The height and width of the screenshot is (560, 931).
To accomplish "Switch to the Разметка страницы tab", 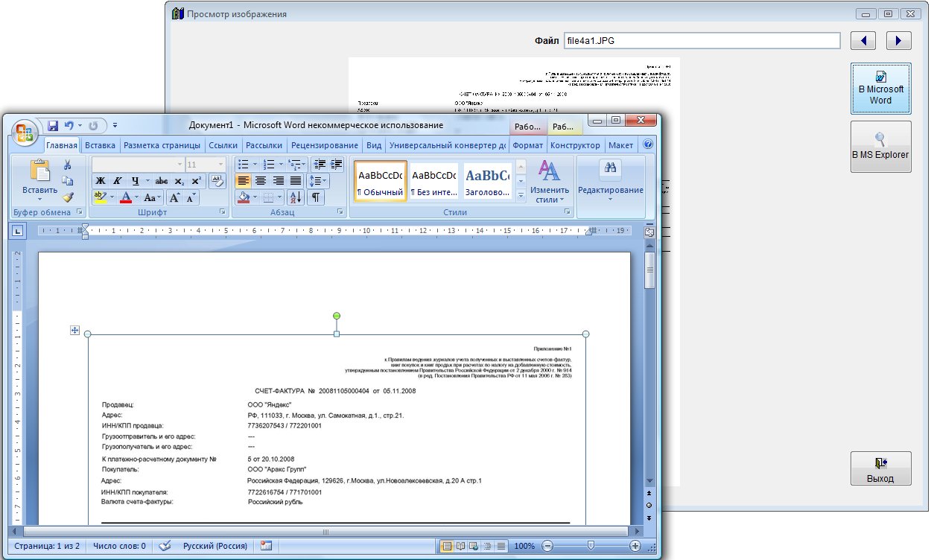I will (162, 145).
